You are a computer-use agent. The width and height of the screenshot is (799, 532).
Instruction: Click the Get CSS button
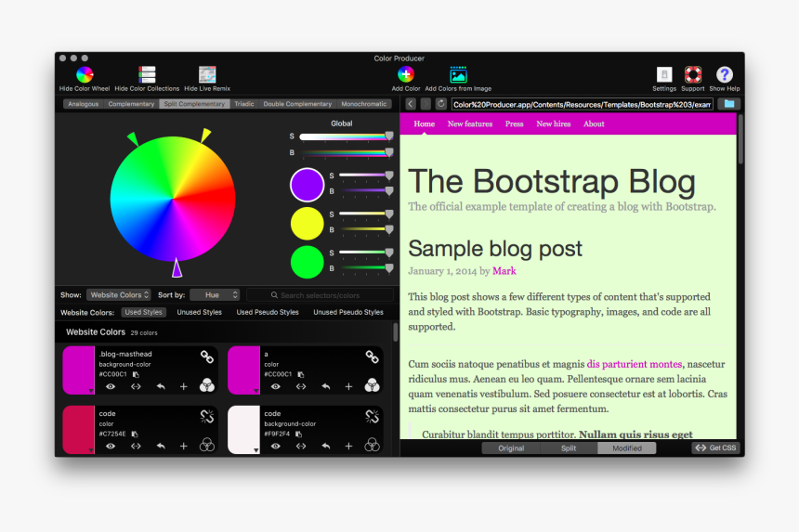click(716, 448)
